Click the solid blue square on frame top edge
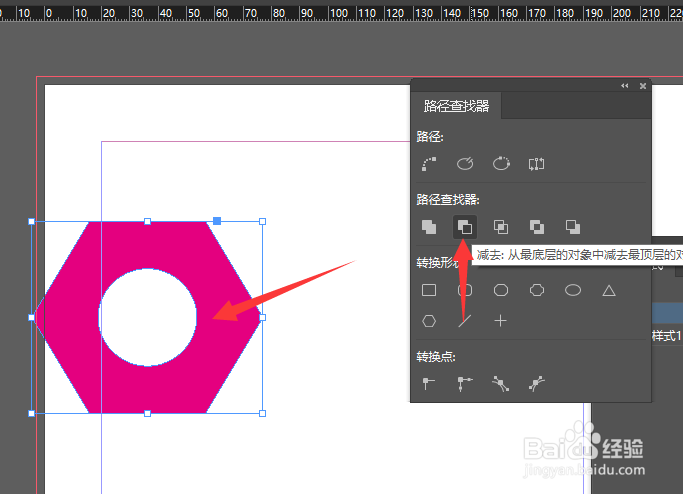Screen dimensions: 683x494 click(217, 221)
